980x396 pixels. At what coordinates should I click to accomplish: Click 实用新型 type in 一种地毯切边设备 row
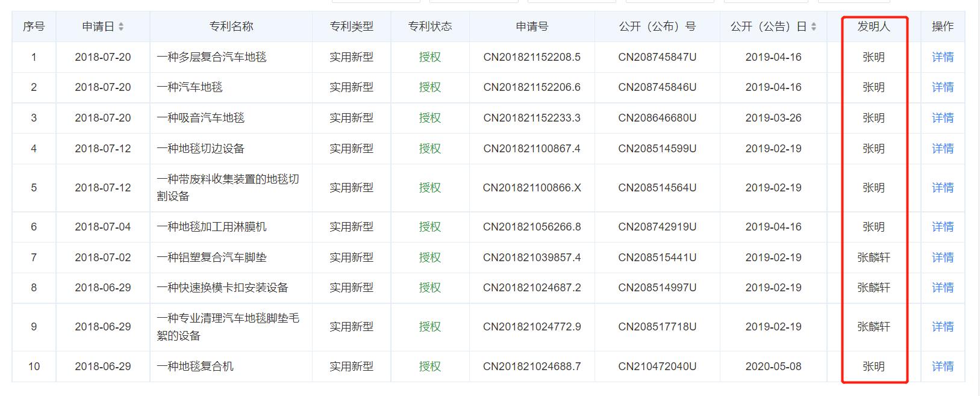pyautogui.click(x=351, y=149)
